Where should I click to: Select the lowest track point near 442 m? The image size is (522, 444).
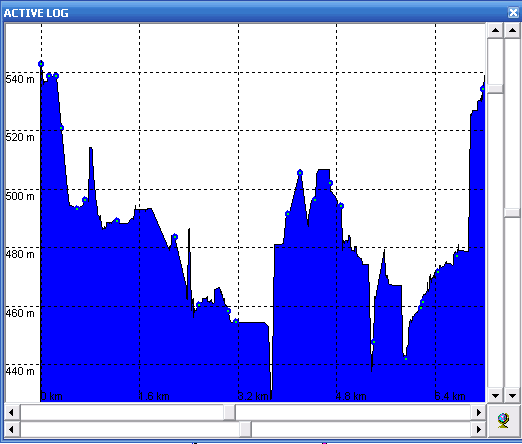click(x=406, y=359)
